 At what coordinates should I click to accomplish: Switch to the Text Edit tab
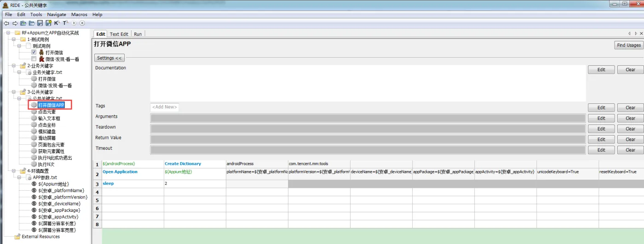pyautogui.click(x=119, y=34)
